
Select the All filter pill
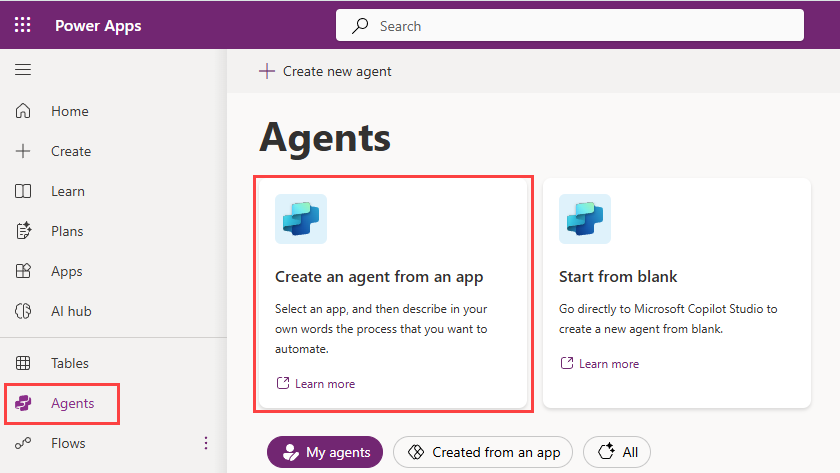[617, 452]
